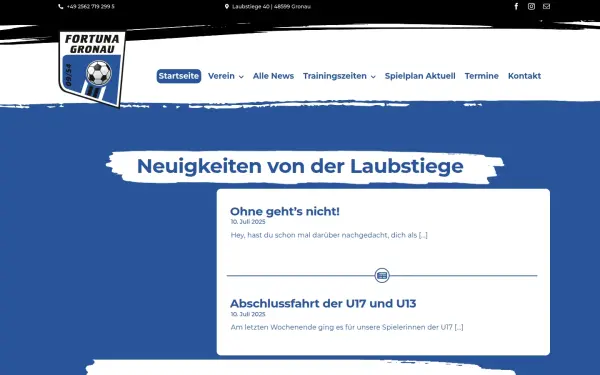The height and width of the screenshot is (375, 600).
Task: Go to Startseite menu item
Action: (179, 76)
